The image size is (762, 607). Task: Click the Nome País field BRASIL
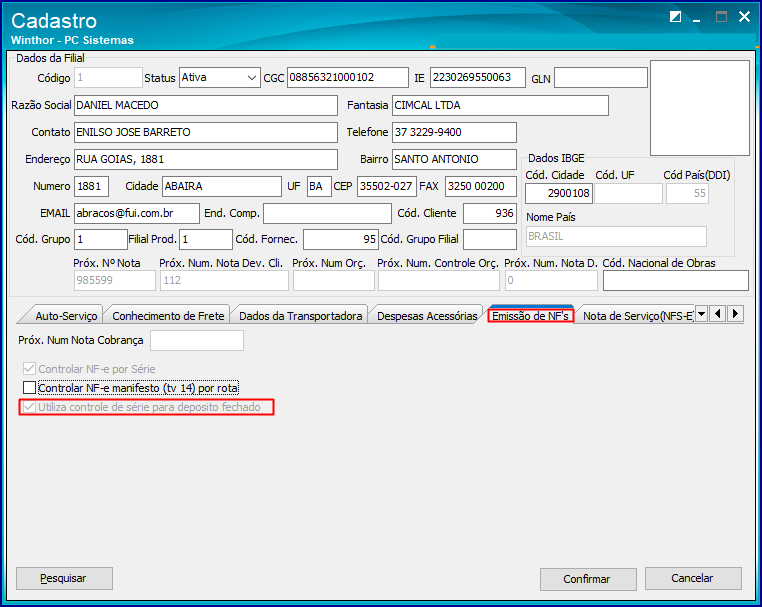[616, 237]
